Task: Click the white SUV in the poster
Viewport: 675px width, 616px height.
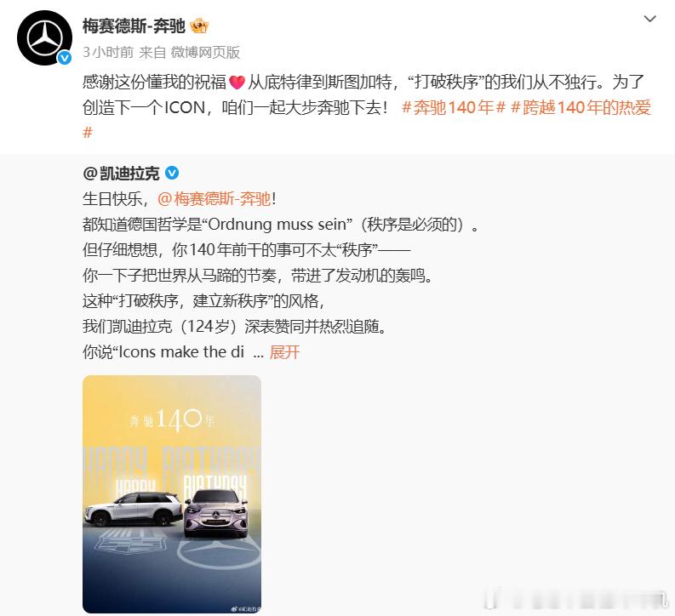Action: tap(133, 509)
